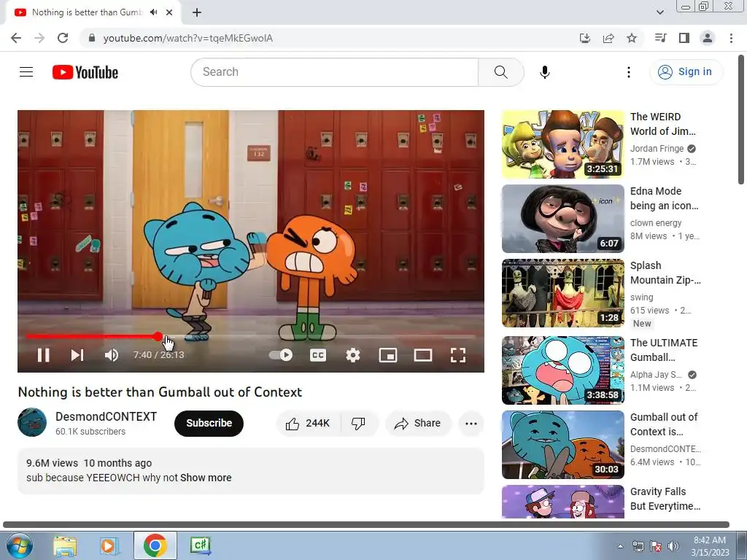Launch Windows Media Player from taskbar
The height and width of the screenshot is (560, 747).
[109, 545]
